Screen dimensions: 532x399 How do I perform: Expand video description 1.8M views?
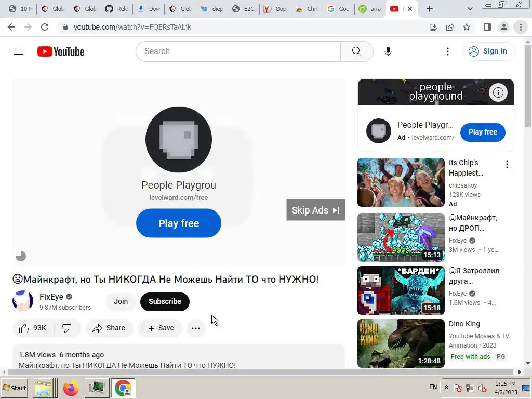click(x=179, y=356)
